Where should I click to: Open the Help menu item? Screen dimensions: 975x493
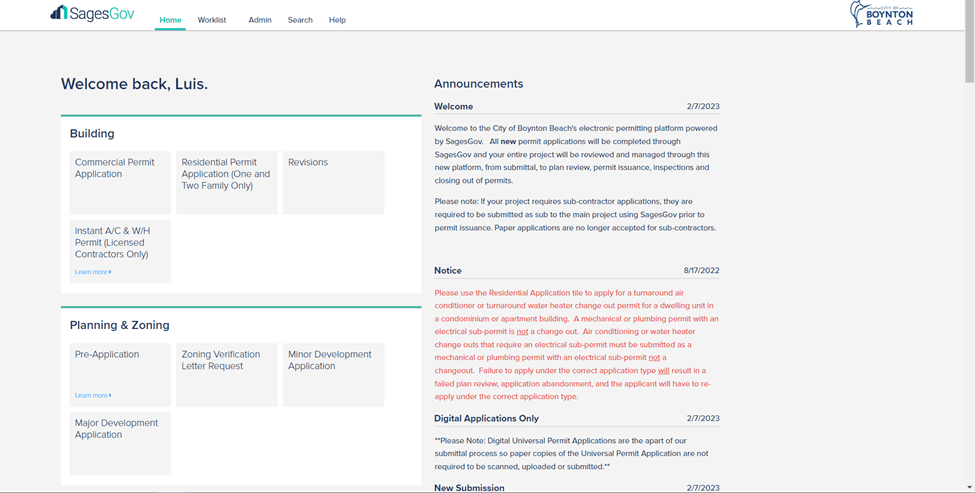click(x=337, y=20)
